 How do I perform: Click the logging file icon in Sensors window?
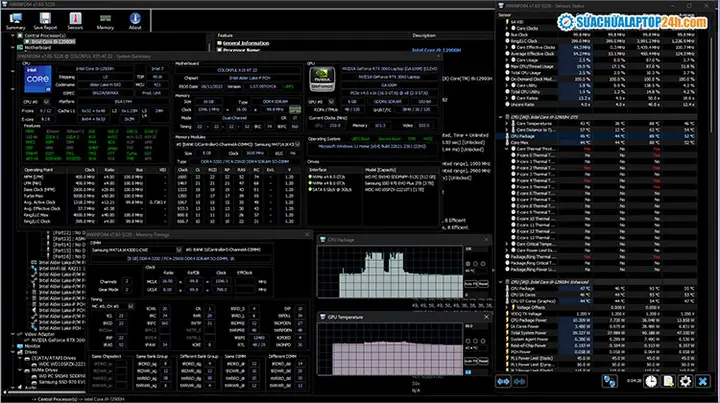pyautogui.click(x=668, y=381)
